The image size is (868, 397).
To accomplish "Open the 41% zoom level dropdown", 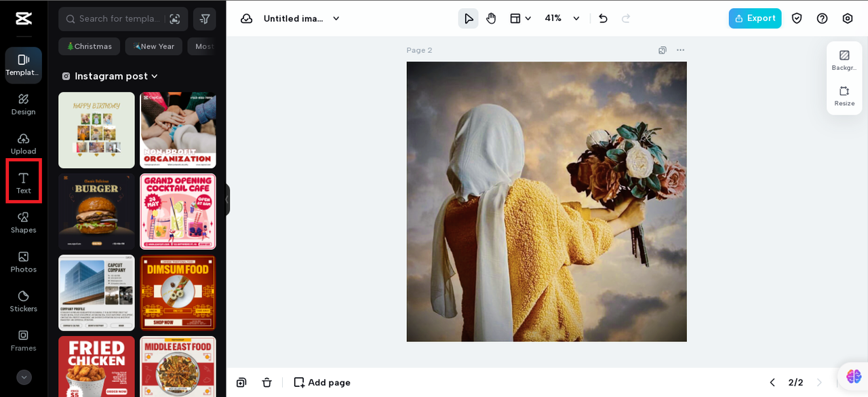I will click(562, 18).
